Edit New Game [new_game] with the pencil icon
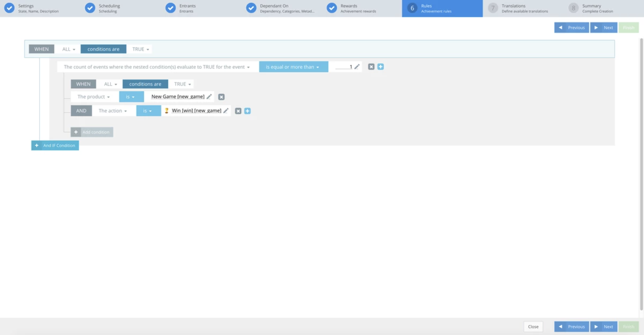 pos(209,96)
